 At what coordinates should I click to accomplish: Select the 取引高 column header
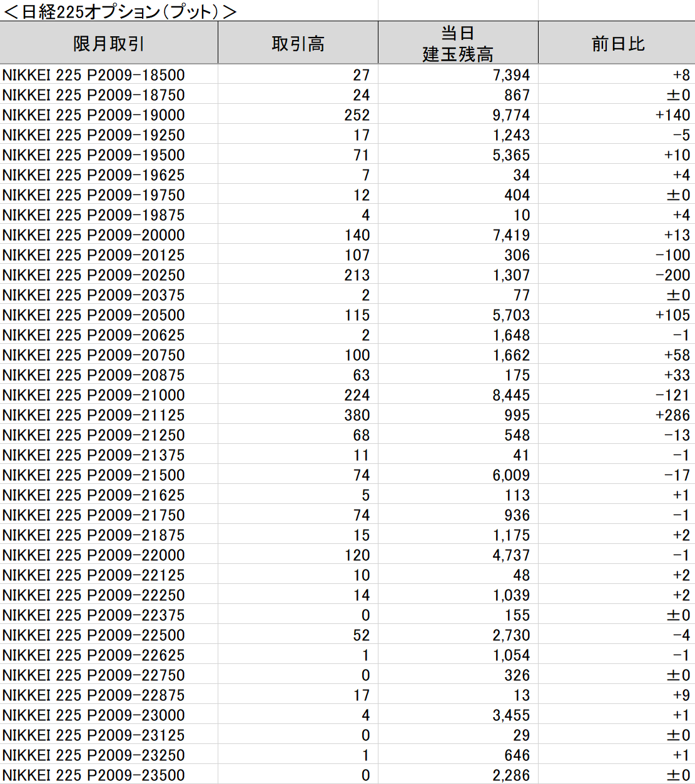click(298, 43)
